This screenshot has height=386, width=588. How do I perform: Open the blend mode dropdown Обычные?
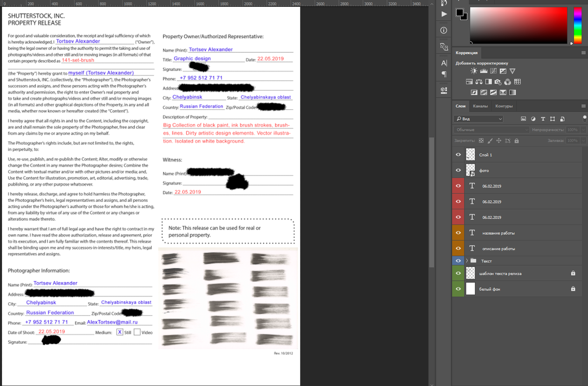491,130
